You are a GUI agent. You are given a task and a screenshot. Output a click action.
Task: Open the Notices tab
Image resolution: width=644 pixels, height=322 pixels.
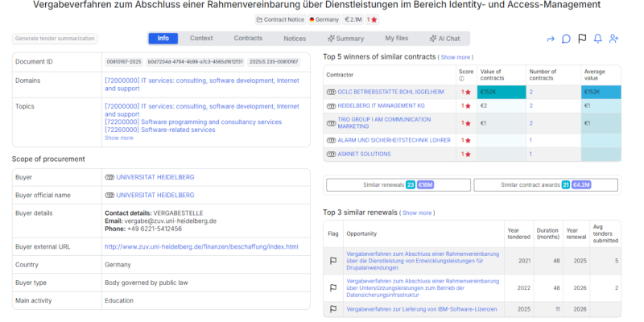pos(295,39)
